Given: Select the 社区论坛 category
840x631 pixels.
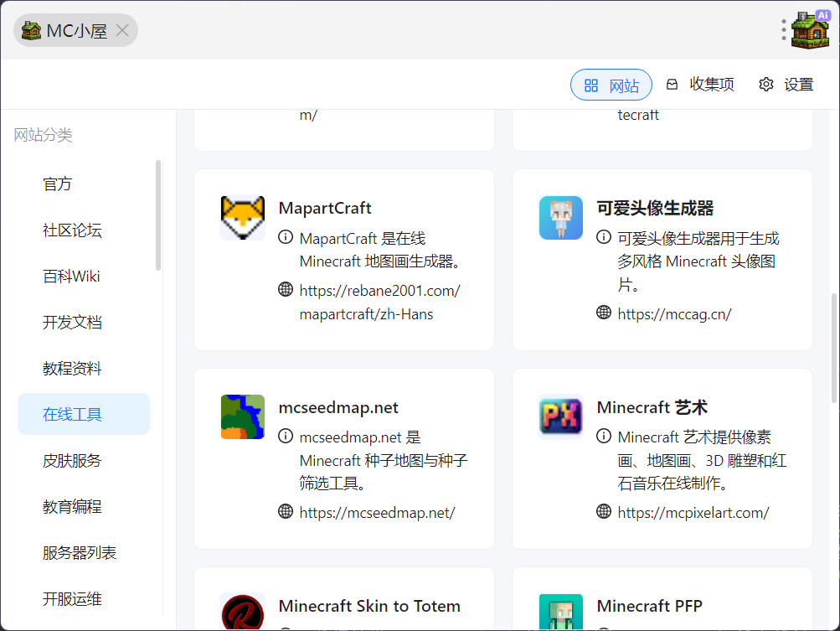Looking at the screenshot, I should (72, 230).
